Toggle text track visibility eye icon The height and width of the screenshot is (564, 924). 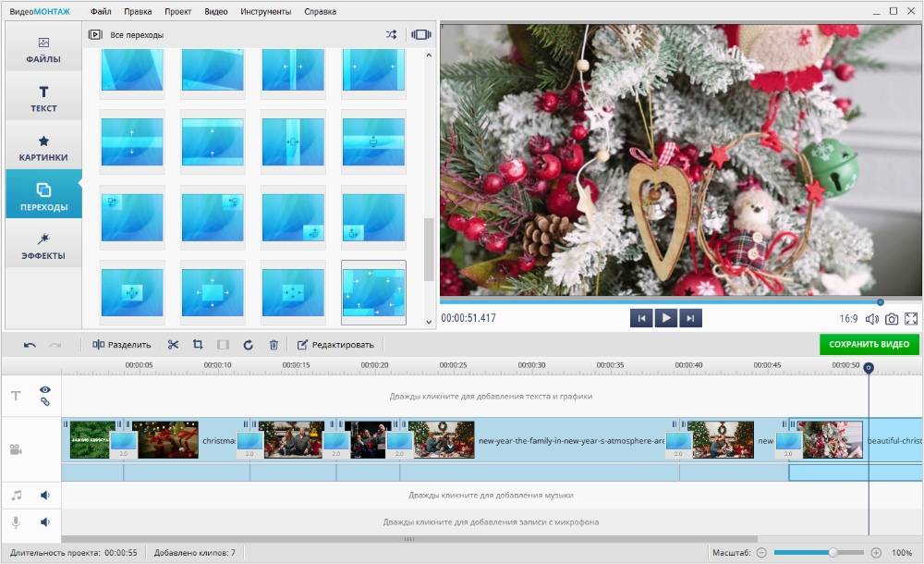click(x=44, y=390)
